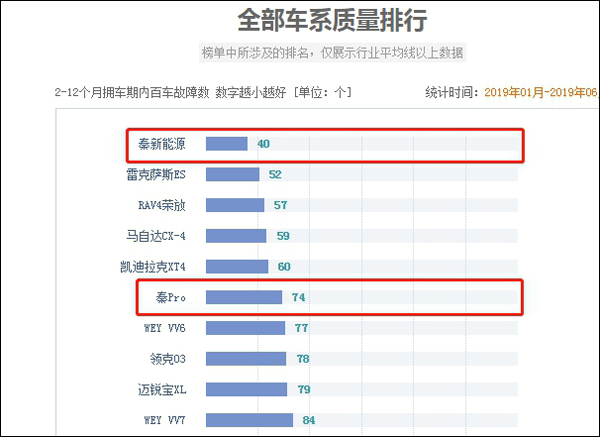Click the 统计时间 date range value
Viewport: 600px width, 437px height.
[541, 92]
